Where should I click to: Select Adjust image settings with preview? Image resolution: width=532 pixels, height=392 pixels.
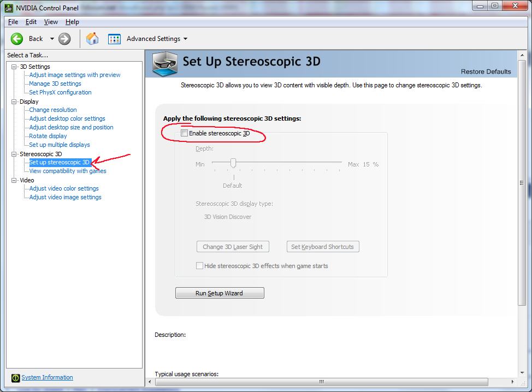point(75,75)
